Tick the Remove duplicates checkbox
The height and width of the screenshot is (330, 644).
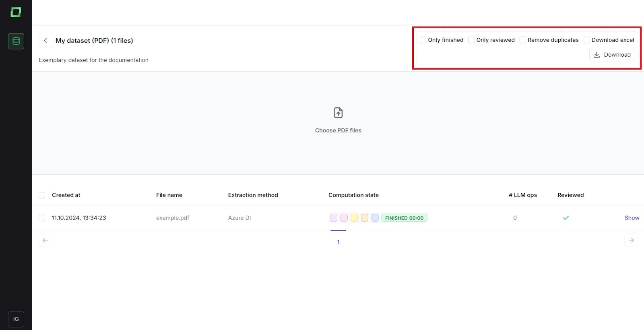(x=523, y=40)
